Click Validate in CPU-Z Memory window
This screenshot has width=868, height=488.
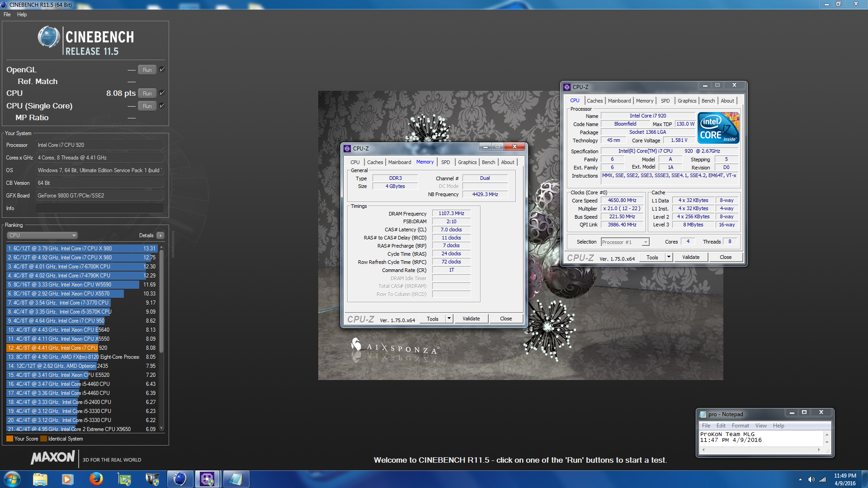471,319
